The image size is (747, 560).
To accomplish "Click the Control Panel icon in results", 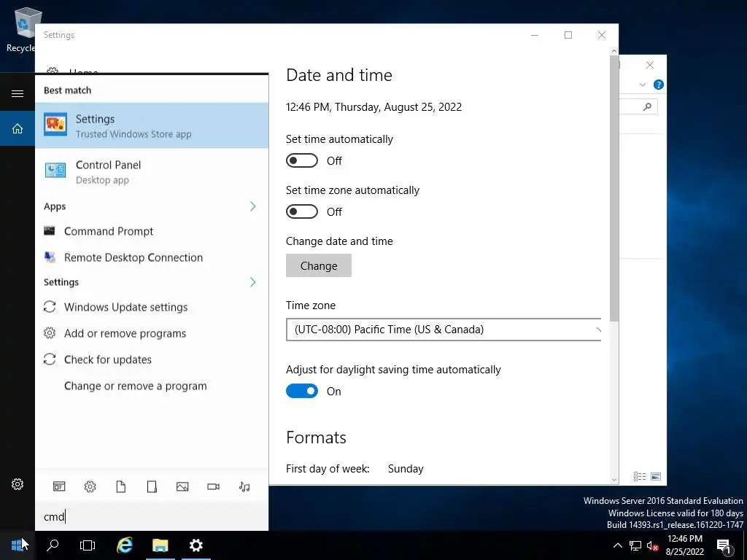I will pos(55,171).
